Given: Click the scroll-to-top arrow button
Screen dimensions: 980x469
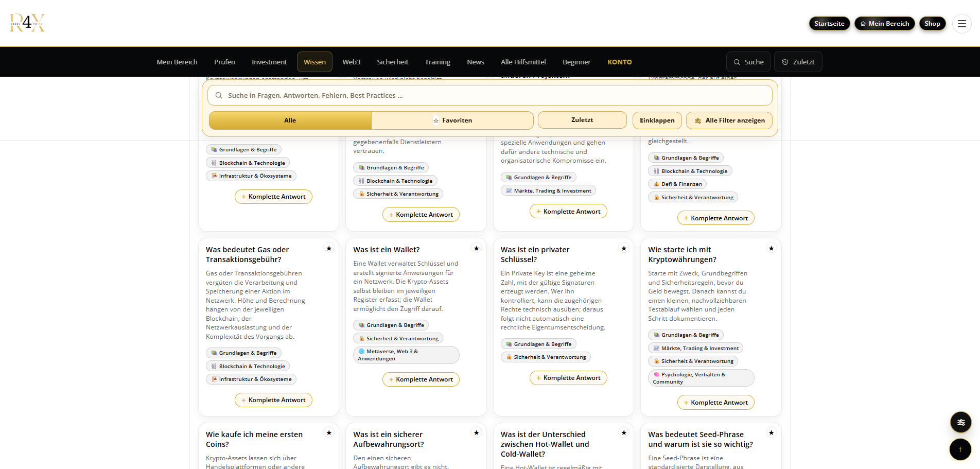Looking at the screenshot, I should point(960,449).
